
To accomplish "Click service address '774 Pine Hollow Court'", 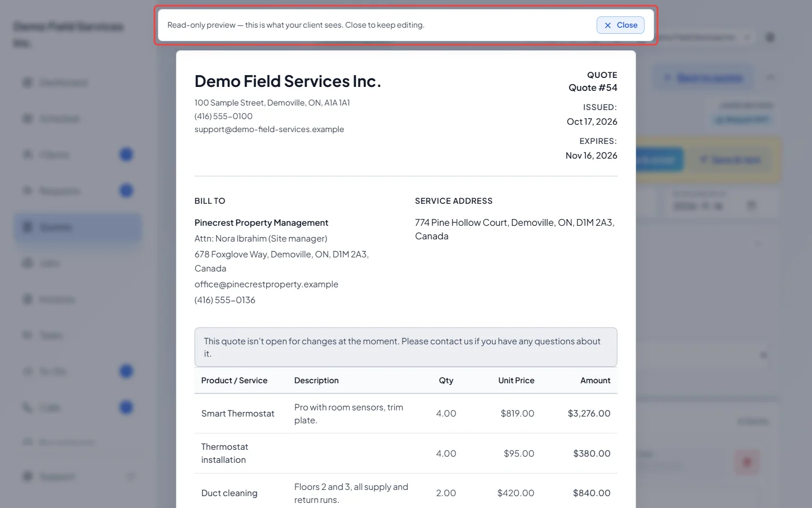I will pos(515,229).
